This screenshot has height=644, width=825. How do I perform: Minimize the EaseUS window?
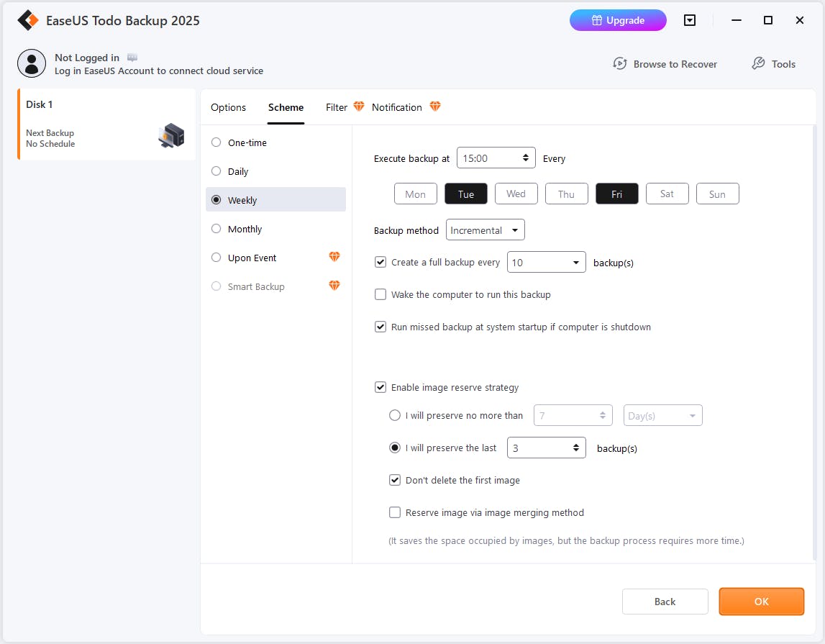736,21
